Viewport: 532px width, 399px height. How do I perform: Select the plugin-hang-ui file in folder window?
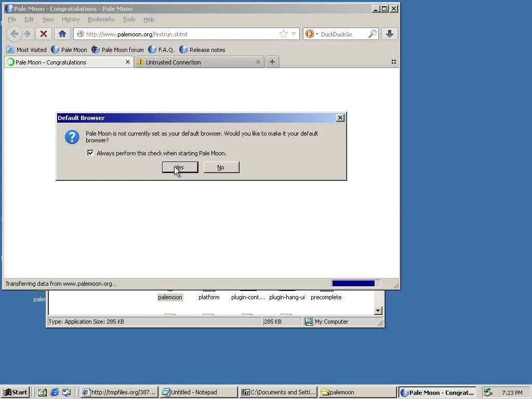click(x=287, y=297)
